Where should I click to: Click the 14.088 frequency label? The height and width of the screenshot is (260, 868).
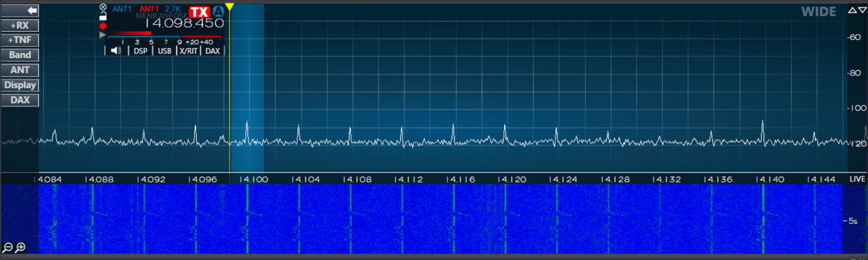(x=99, y=179)
